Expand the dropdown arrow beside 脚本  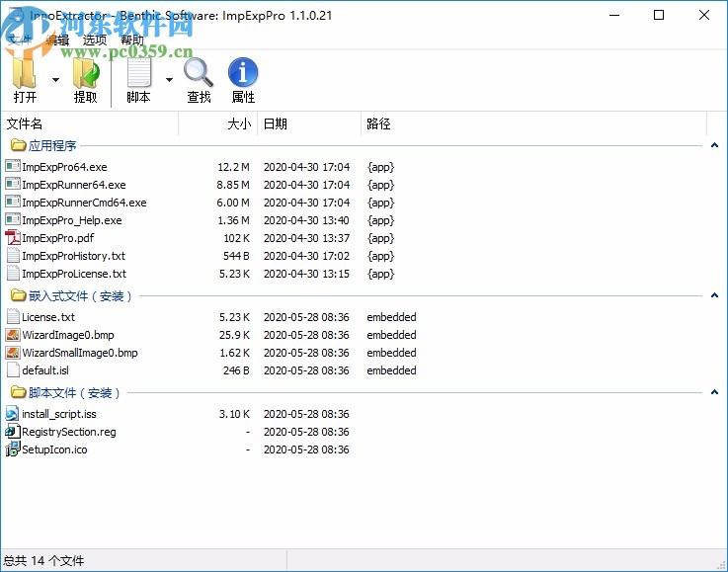pyautogui.click(x=169, y=80)
